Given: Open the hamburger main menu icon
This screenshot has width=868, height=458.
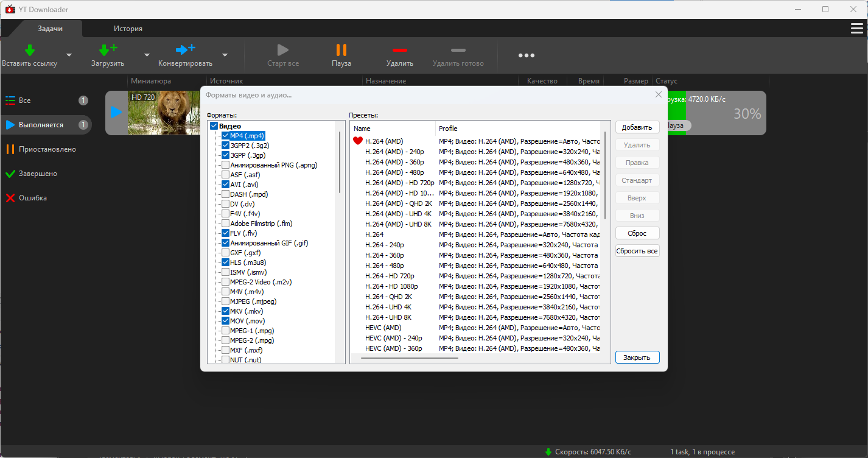Looking at the screenshot, I should 856,29.
